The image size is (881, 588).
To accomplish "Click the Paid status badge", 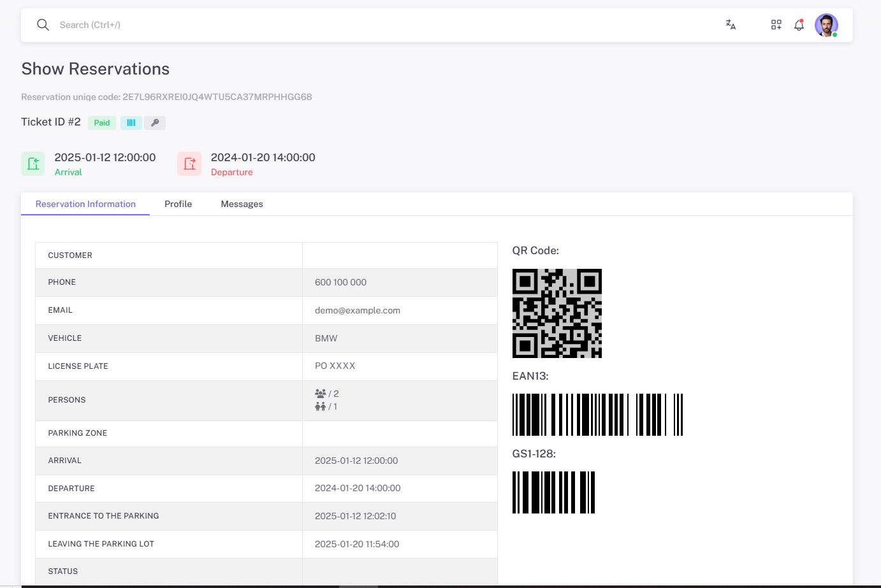I will [x=102, y=122].
